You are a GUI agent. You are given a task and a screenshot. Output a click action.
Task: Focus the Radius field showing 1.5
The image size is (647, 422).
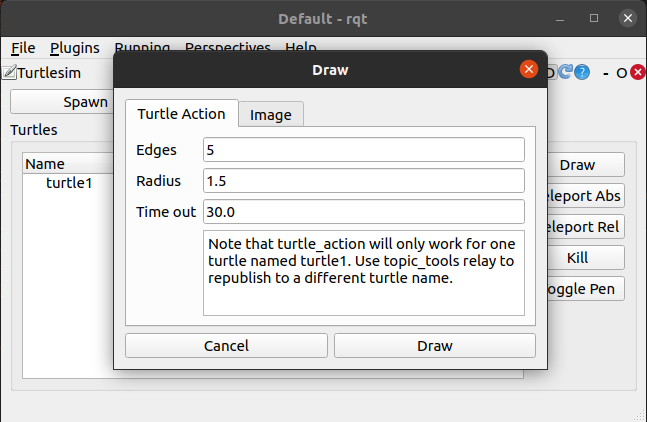364,181
